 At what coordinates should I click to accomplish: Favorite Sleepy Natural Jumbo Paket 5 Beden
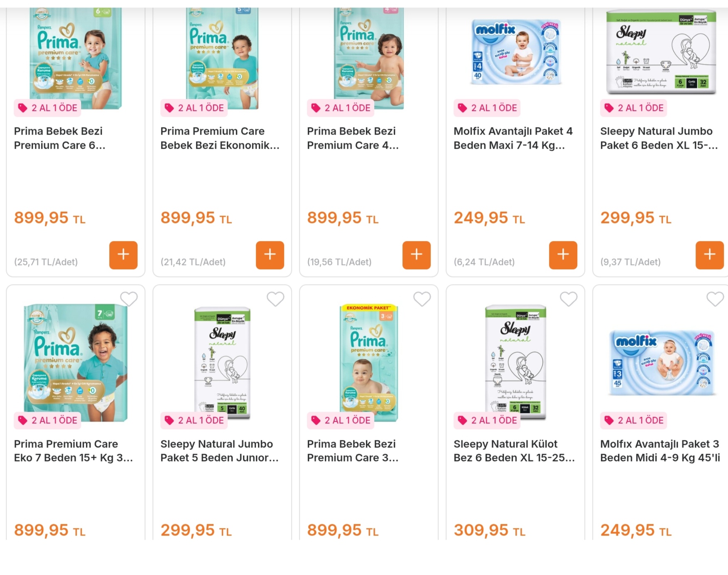pyautogui.click(x=275, y=299)
